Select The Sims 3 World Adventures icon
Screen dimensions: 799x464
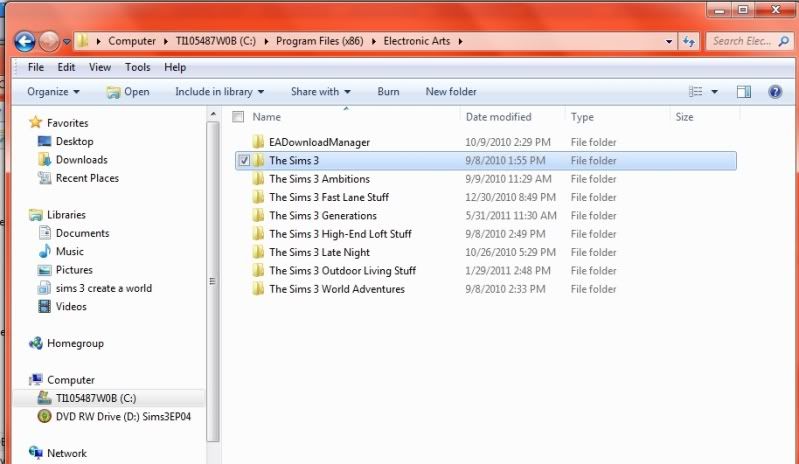click(x=259, y=288)
